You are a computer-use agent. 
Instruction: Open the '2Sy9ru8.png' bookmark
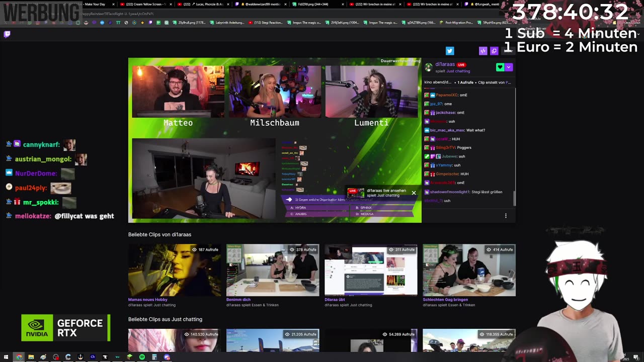click(189, 23)
